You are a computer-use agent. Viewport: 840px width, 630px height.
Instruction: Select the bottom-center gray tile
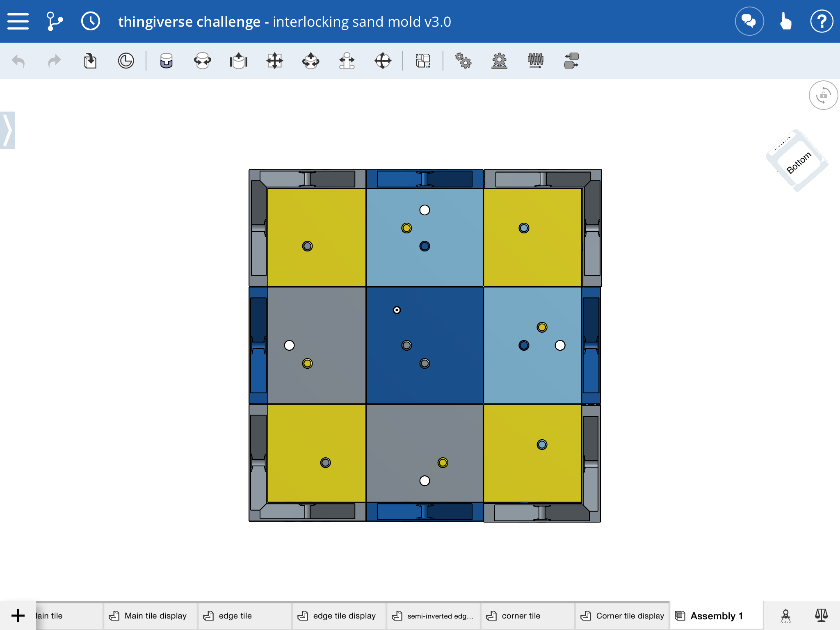pos(425,453)
